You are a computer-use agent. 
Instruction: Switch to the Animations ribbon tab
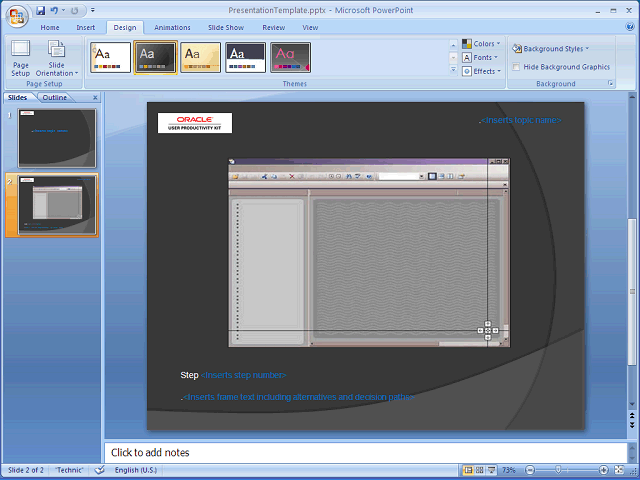pos(172,27)
